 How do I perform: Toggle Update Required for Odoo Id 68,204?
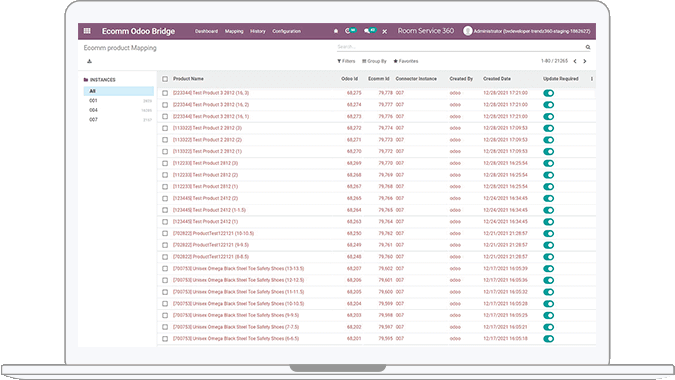pos(548,304)
